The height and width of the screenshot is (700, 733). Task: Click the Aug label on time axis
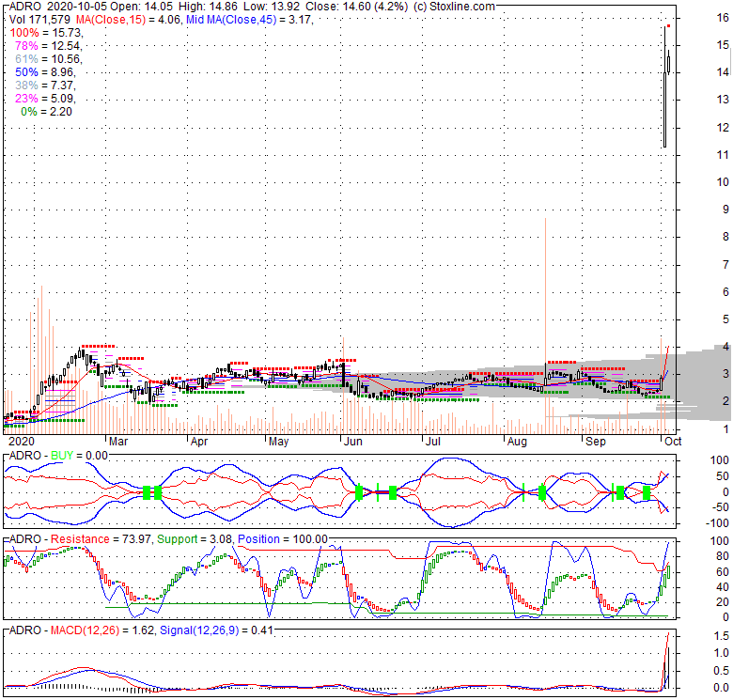pyautogui.click(x=517, y=442)
